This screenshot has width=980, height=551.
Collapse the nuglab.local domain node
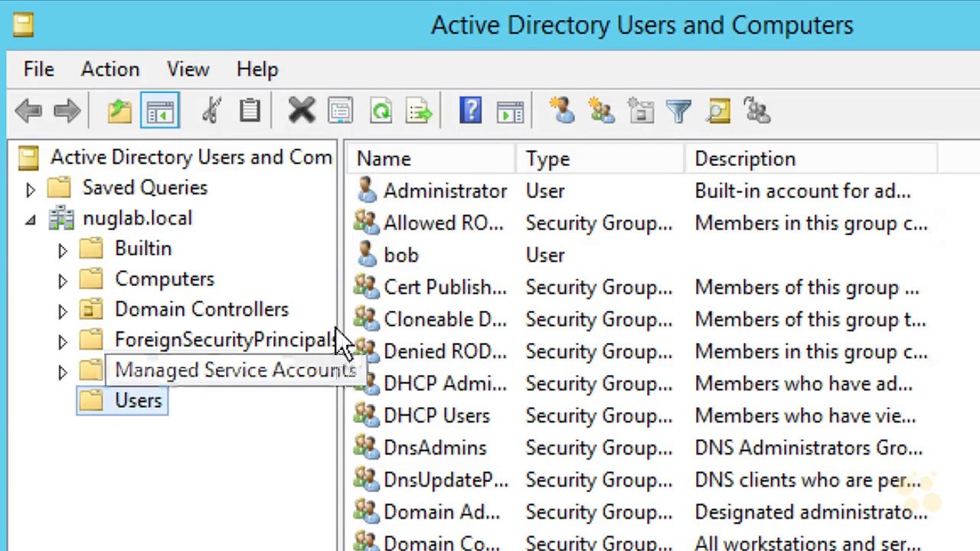click(31, 220)
